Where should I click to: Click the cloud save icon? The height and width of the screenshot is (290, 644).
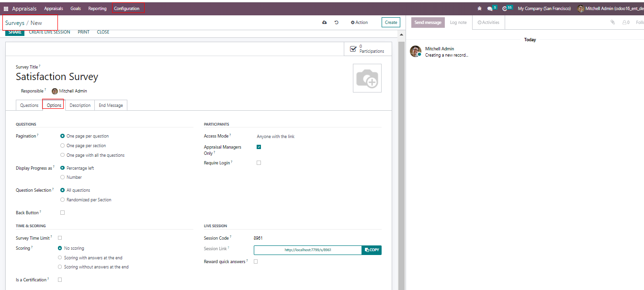(x=325, y=23)
